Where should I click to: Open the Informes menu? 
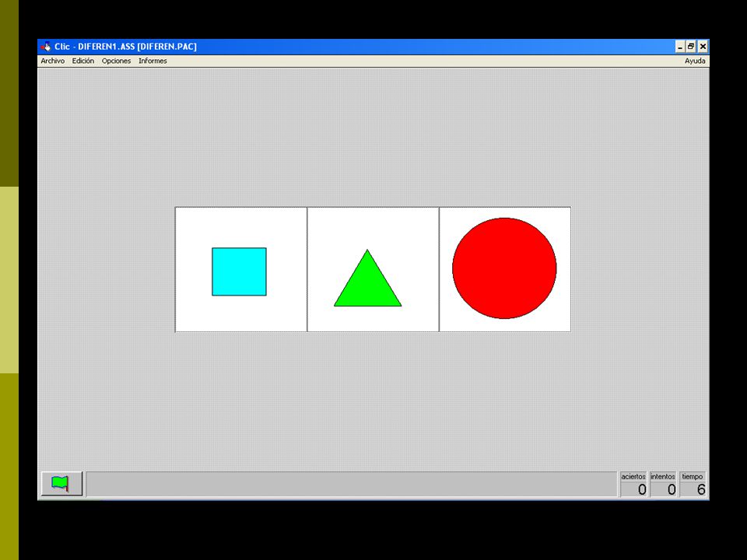coord(153,61)
